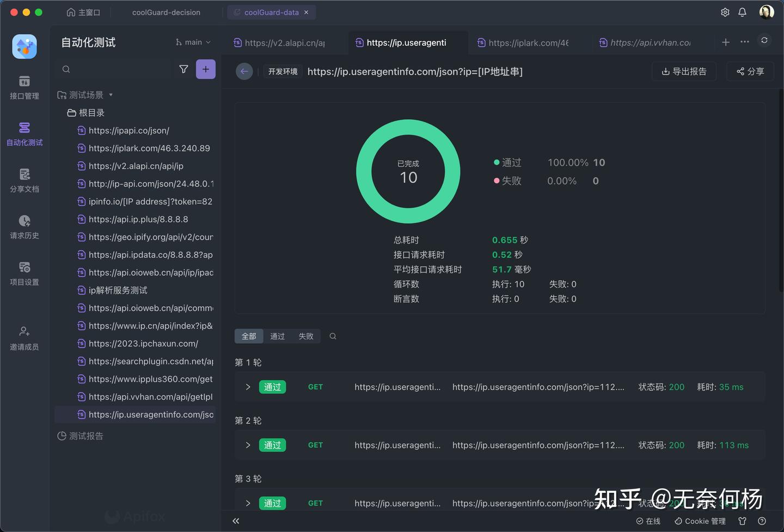The image size is (784, 532).
Task: Click the 导出报告 button
Action: tap(684, 71)
